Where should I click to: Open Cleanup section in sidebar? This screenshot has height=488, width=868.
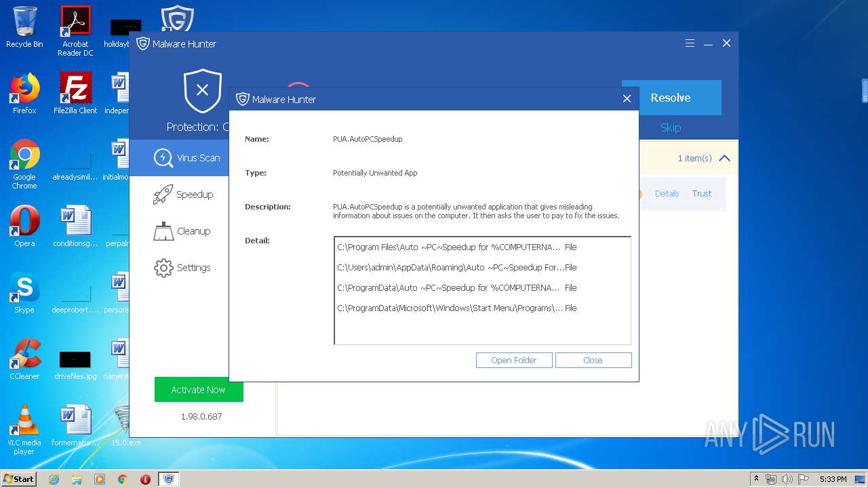click(x=180, y=231)
